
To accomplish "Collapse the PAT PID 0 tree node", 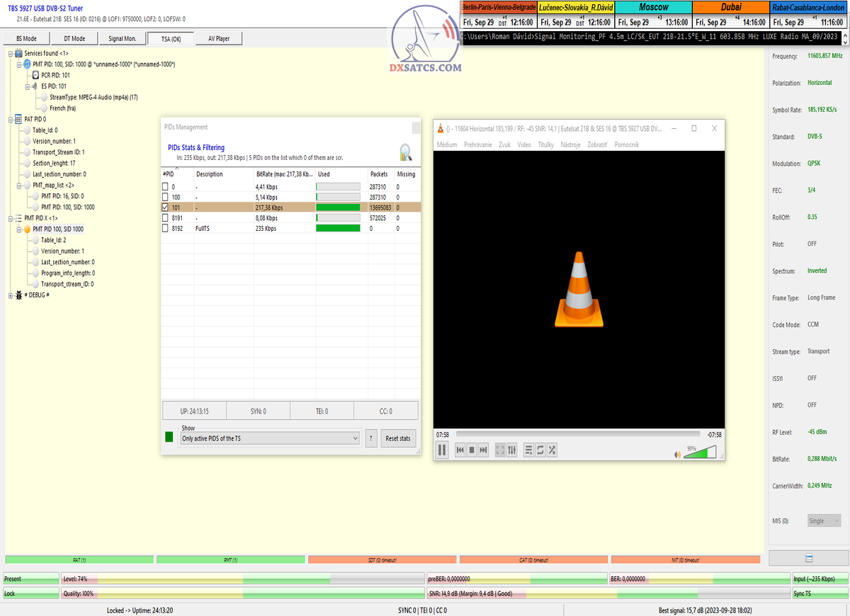I will 10,119.
